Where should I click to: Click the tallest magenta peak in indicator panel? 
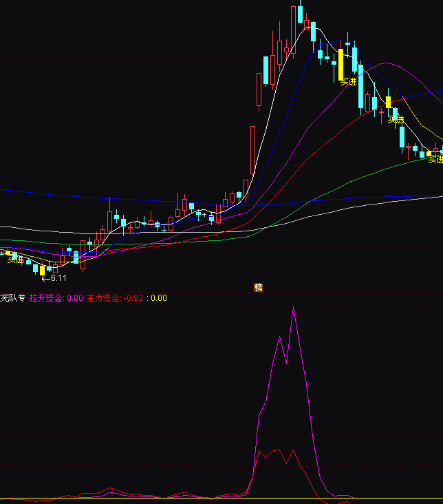(294, 308)
